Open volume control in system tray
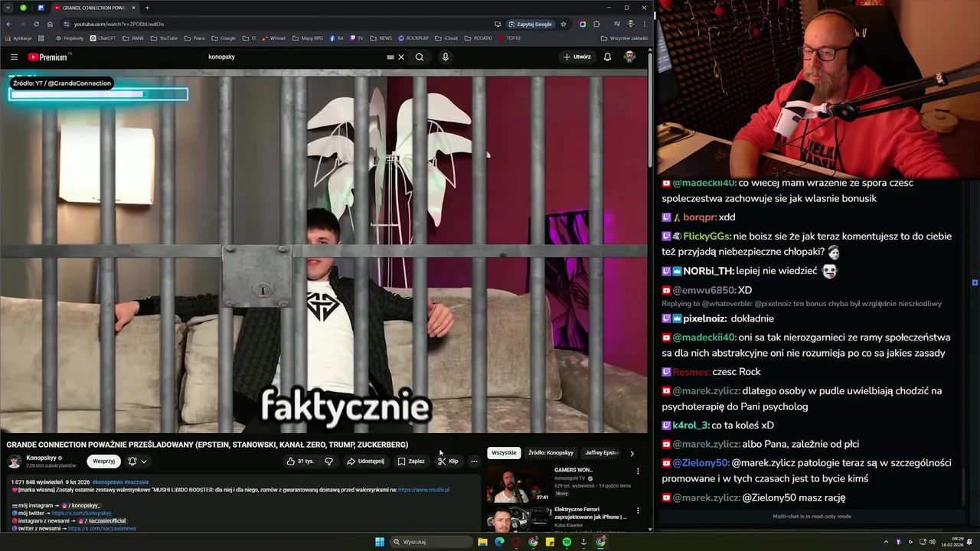 932,542
